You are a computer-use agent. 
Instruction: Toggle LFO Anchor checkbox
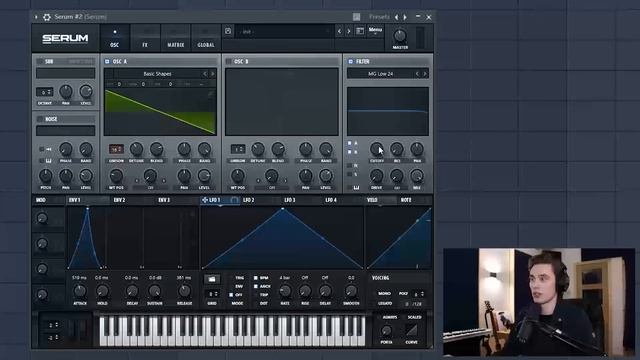(x=256, y=287)
